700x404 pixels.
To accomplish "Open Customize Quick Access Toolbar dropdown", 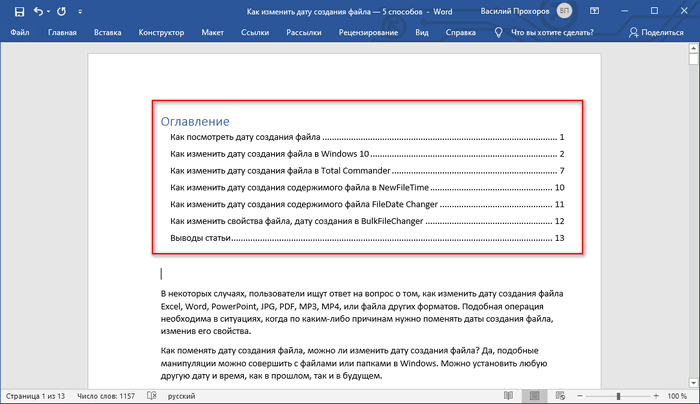I will coord(80,12).
